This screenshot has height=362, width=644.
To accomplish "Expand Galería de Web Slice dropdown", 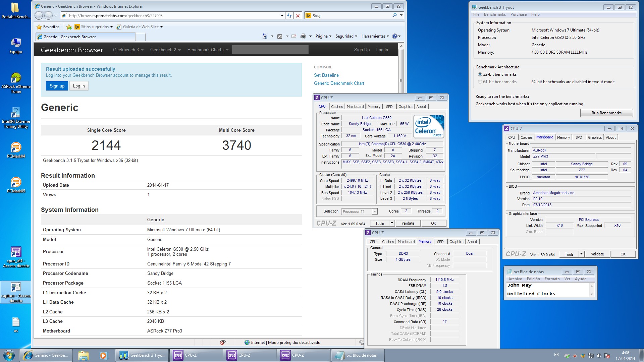I will pos(161,27).
